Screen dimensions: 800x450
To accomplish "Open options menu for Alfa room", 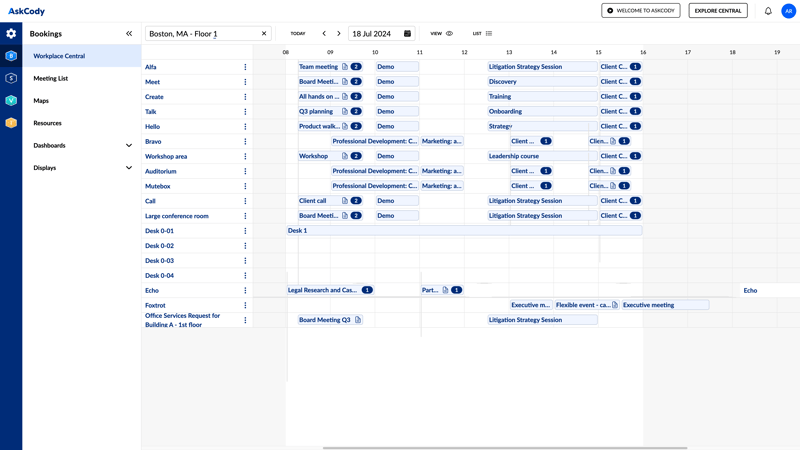I will pyautogui.click(x=245, y=67).
